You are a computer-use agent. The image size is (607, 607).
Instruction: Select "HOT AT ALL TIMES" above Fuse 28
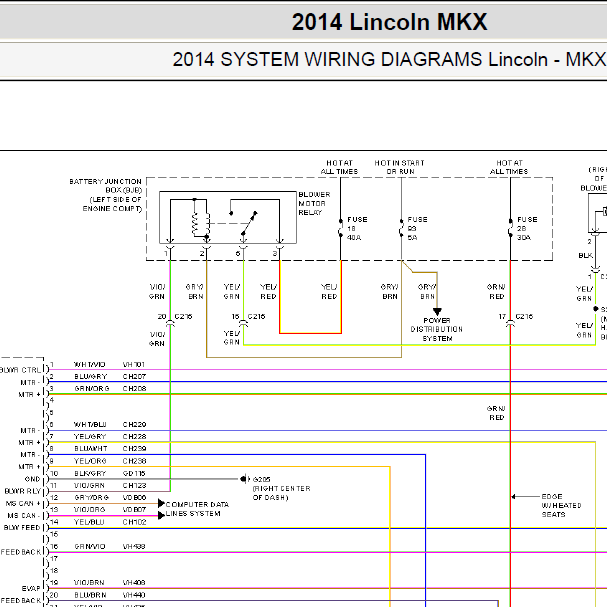(x=509, y=167)
